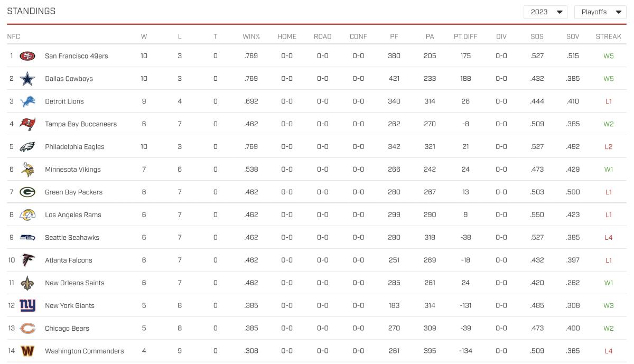Expand the Playoffs view dropdown

pos(600,12)
